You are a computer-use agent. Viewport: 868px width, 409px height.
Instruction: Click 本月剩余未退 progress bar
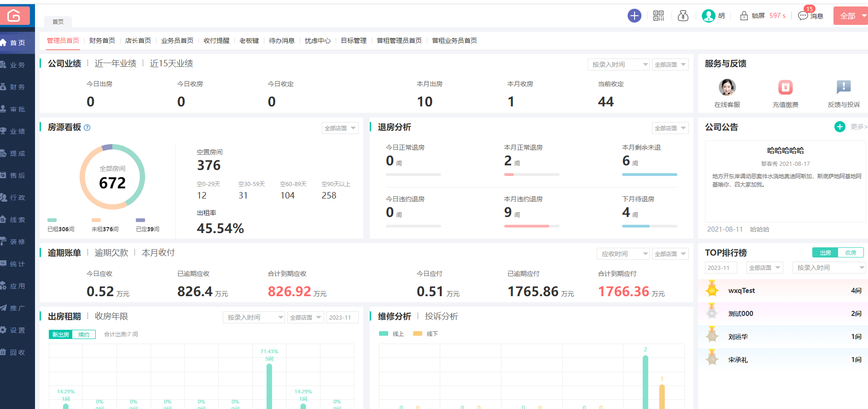[650, 175]
